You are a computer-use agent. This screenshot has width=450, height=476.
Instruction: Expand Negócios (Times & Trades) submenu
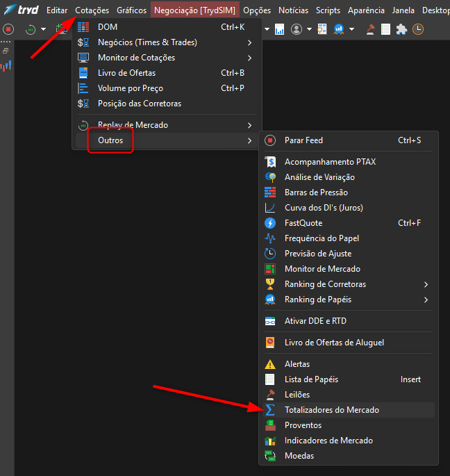pos(167,42)
